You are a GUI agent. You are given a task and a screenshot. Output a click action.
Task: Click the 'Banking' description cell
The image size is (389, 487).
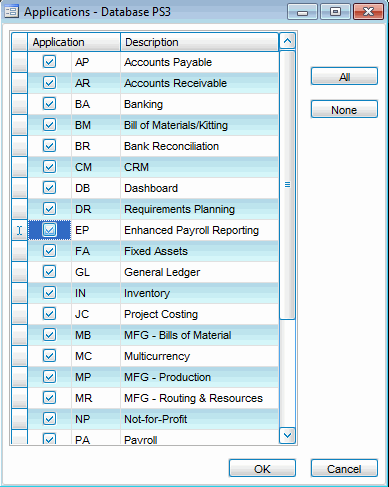click(199, 104)
